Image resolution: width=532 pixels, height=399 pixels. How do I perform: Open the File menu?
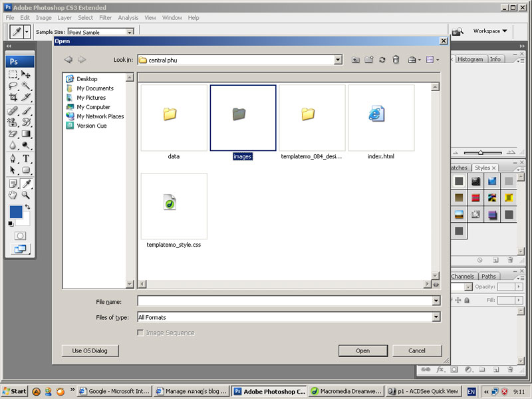pos(10,18)
